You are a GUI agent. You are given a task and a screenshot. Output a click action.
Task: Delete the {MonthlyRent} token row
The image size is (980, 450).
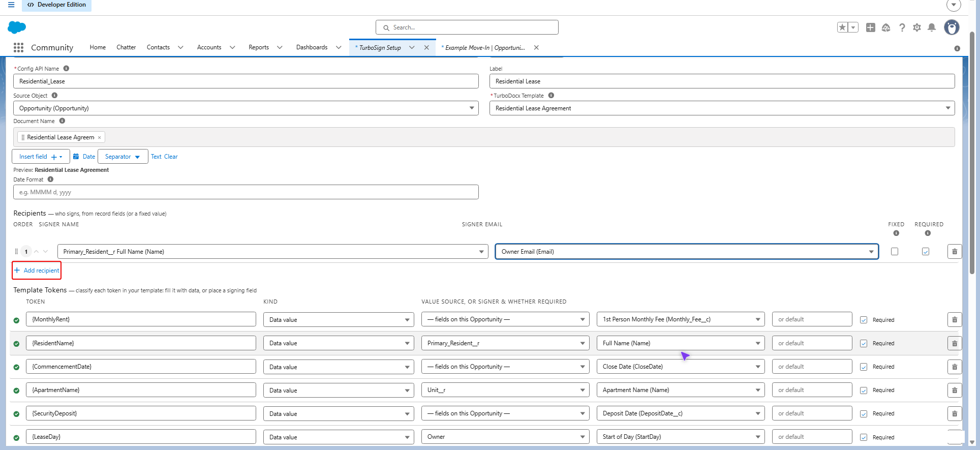955,320
